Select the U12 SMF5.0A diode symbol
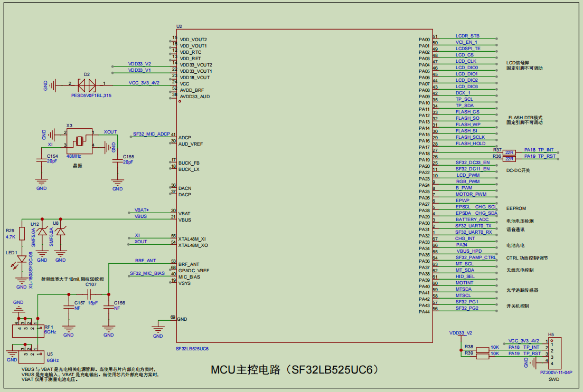Screen dimensions: 583x392 coord(42,231)
